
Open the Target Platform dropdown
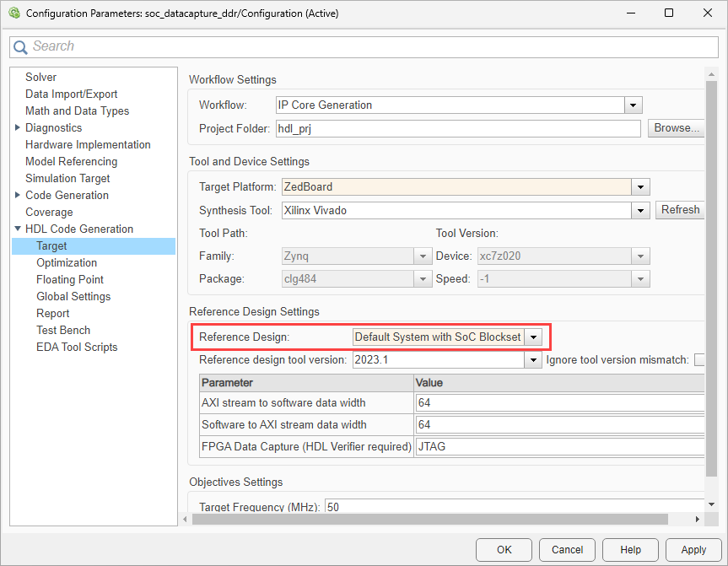639,186
